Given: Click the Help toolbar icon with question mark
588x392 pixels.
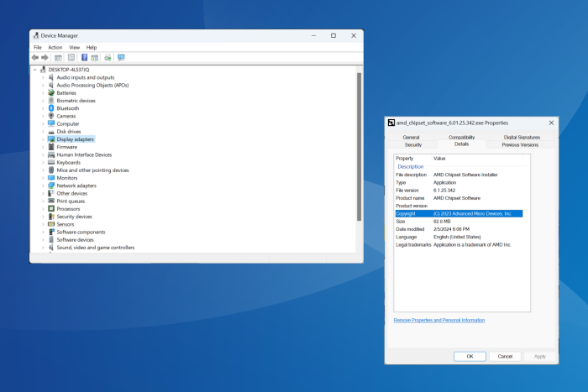Looking at the screenshot, I should (x=84, y=57).
